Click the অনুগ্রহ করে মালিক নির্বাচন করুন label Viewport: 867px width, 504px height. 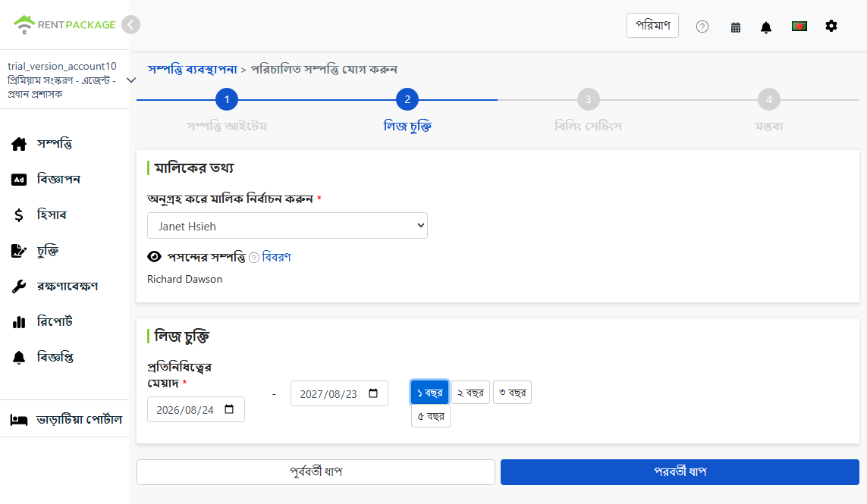click(x=230, y=199)
